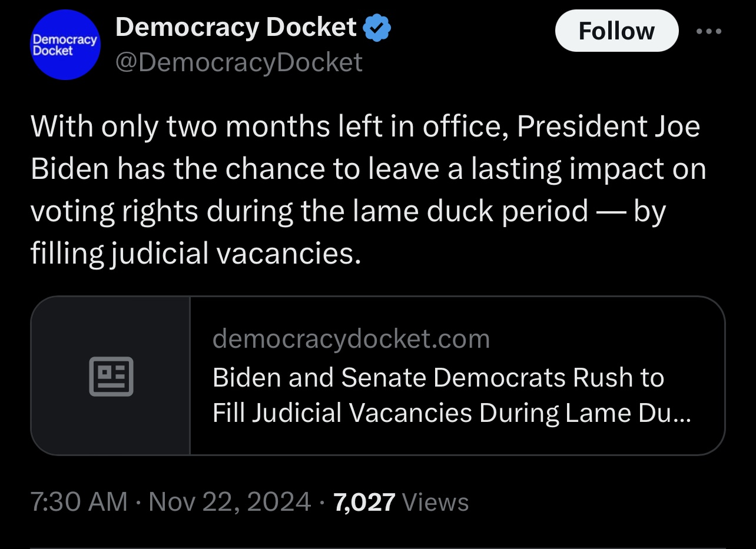Open the democracydocket.com domain link
This screenshot has height=549, width=756.
point(351,339)
